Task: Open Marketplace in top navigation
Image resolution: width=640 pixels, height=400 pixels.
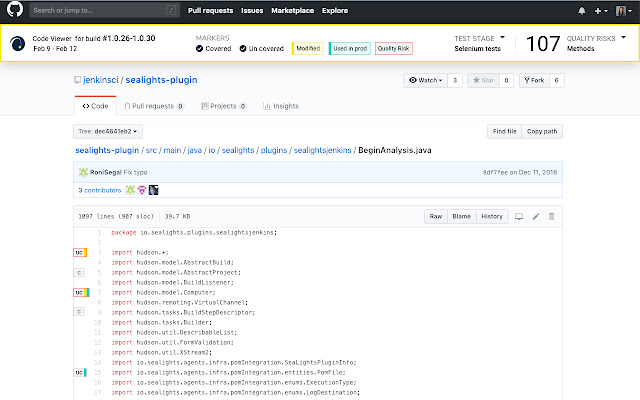Action: point(293,11)
